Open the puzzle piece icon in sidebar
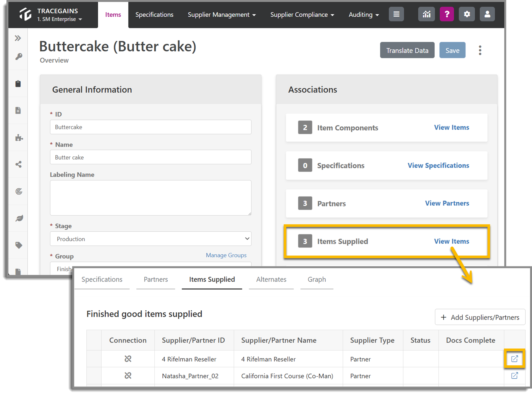The image size is (532, 395). coord(19,137)
